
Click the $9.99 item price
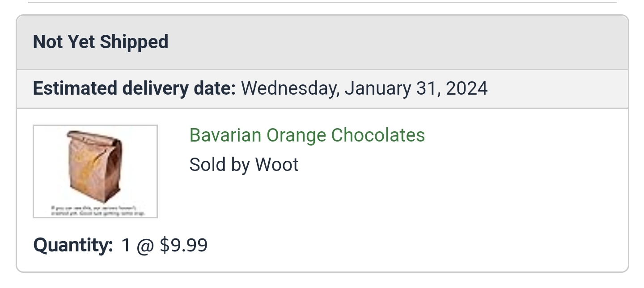tap(183, 245)
